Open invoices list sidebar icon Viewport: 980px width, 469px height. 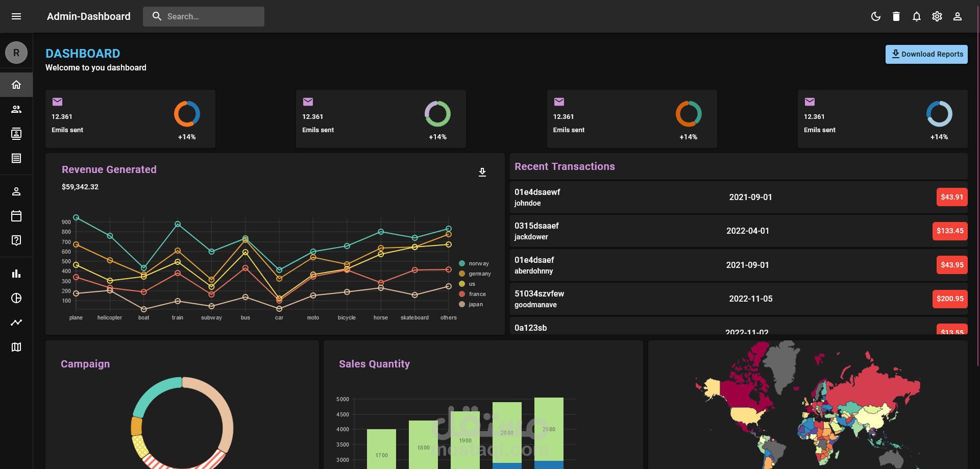tap(16, 158)
